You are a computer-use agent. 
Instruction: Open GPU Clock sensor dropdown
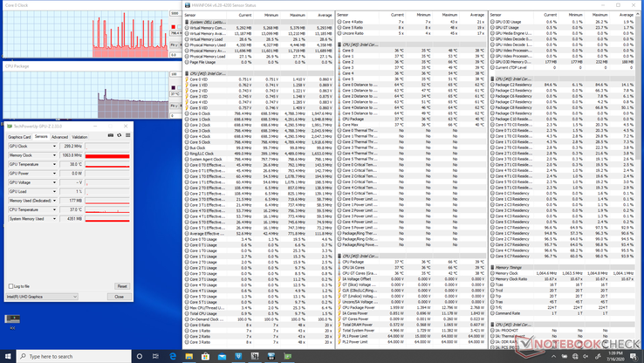(54, 147)
